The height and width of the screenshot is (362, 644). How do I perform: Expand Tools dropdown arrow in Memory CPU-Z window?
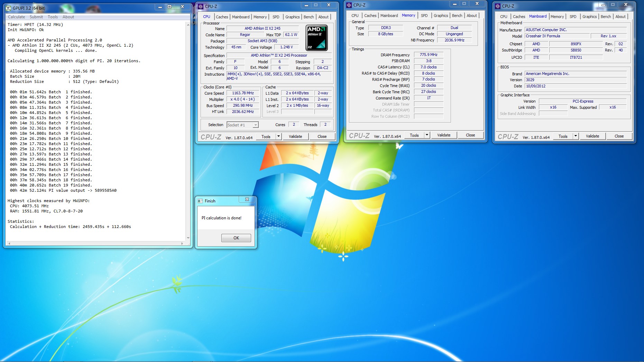click(x=427, y=135)
